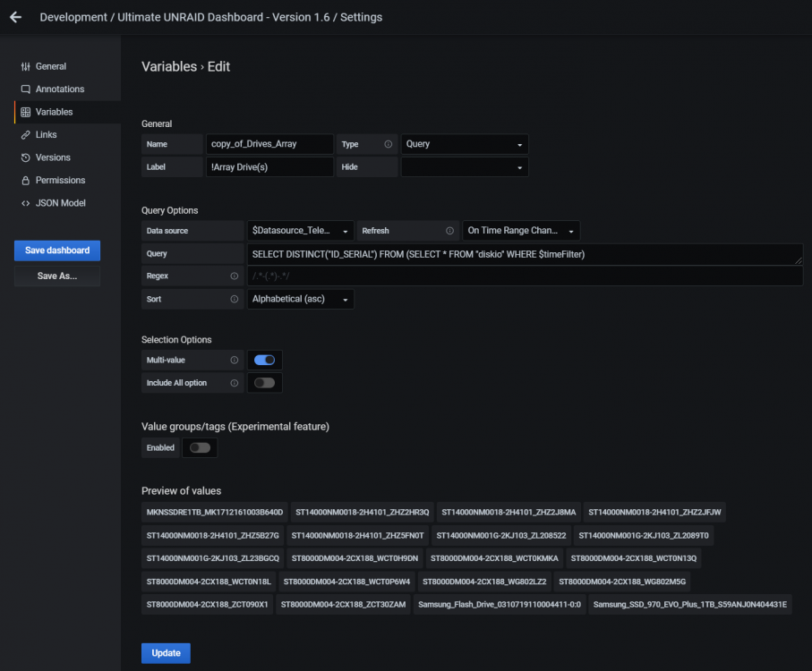
Task: Open the Type dropdown showing Query
Action: (465, 144)
